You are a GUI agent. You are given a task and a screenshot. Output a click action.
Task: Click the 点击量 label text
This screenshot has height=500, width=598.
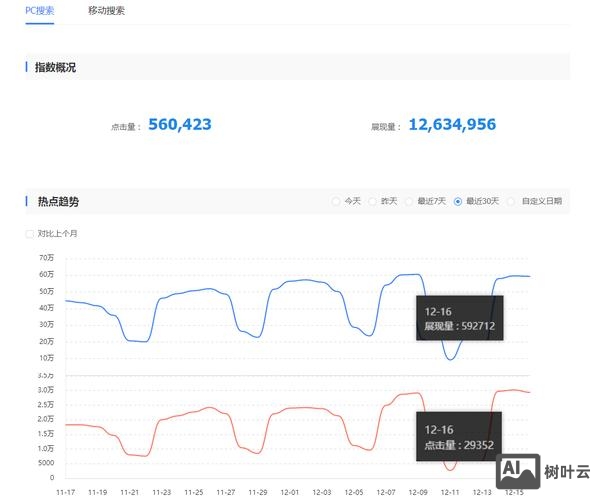(x=126, y=127)
